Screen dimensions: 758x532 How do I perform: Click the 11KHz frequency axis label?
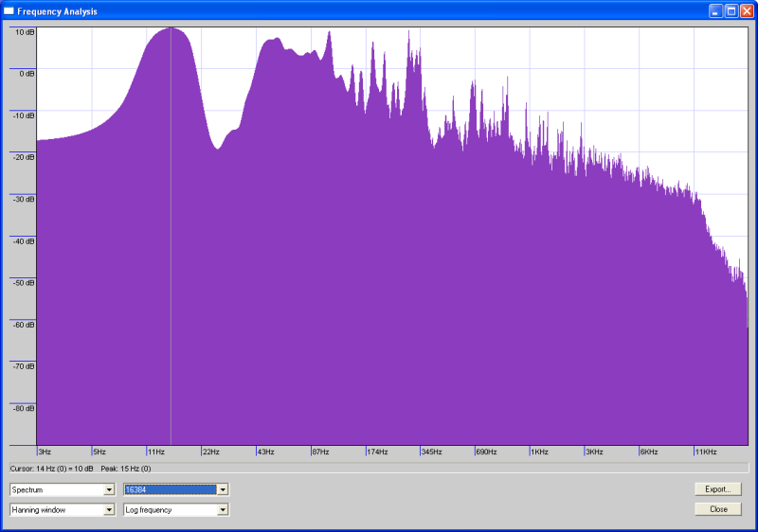point(705,452)
